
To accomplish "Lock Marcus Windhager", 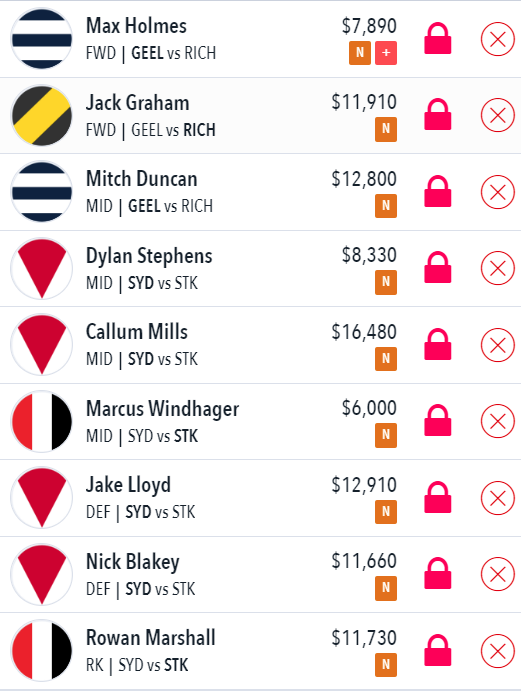I will (x=437, y=421).
